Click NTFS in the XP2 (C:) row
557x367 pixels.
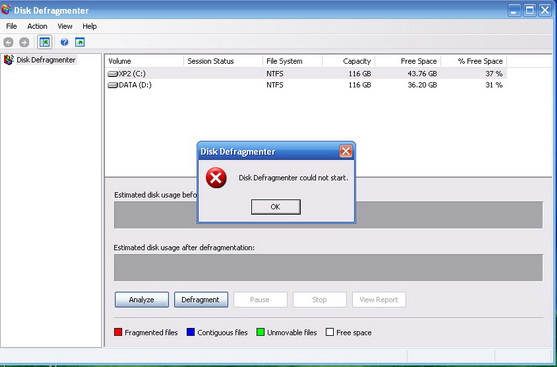tap(275, 74)
